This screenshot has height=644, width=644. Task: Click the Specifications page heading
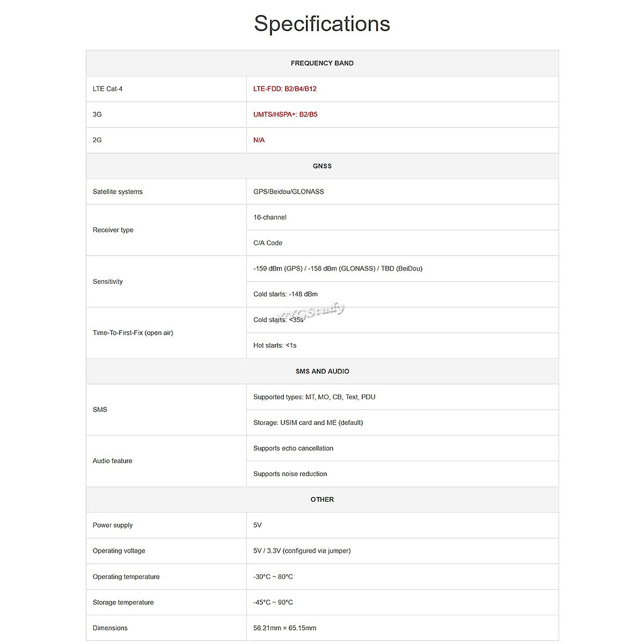pos(322,24)
